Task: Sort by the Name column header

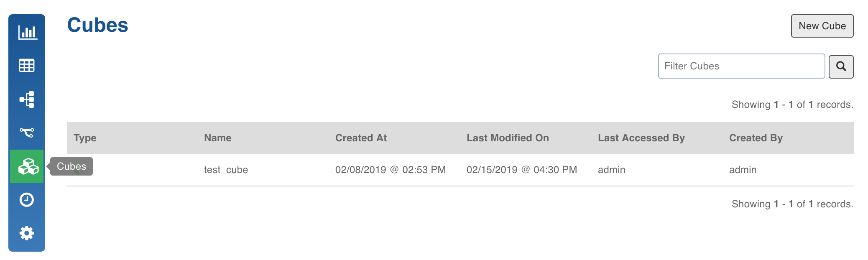Action: pos(217,138)
